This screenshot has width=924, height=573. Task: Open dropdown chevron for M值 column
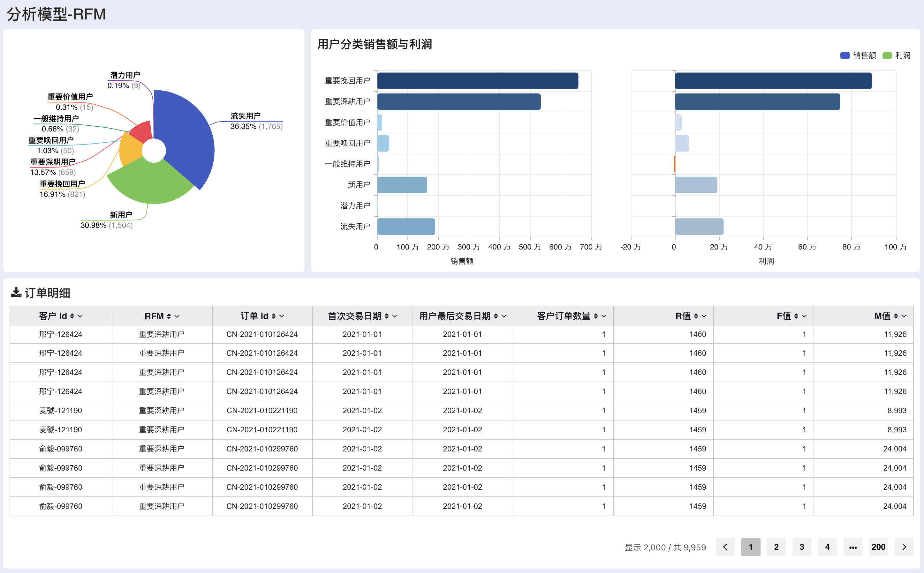tap(904, 316)
